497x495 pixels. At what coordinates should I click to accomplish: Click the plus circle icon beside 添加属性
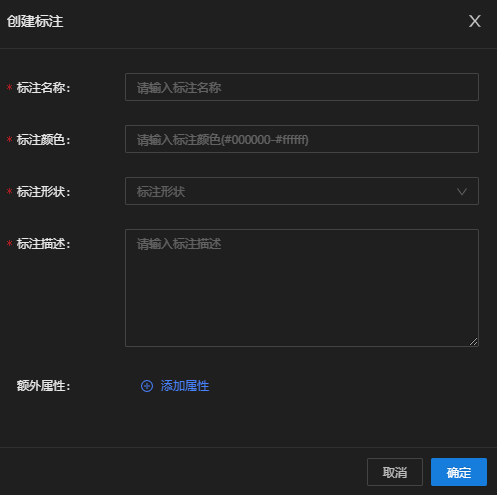point(147,386)
